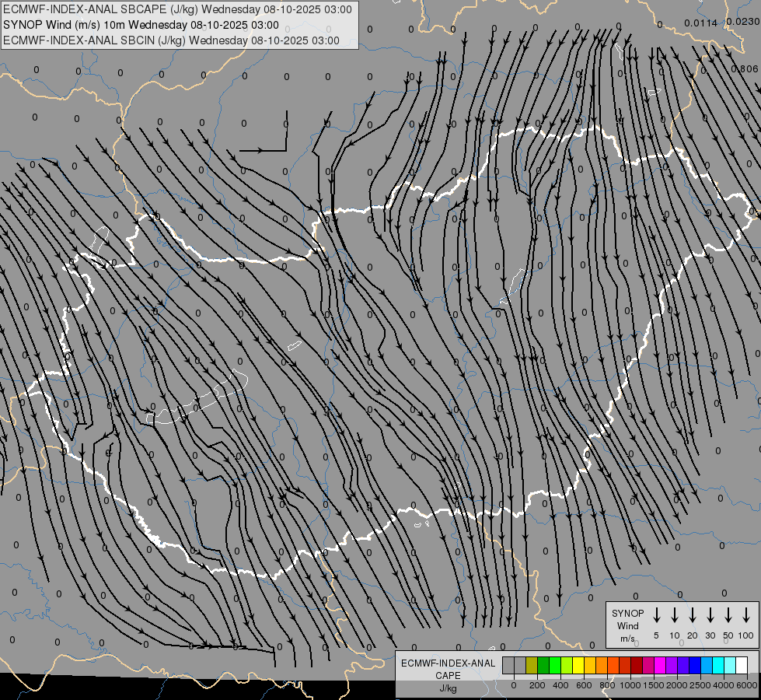761x700 pixels.
Task: Click the '1000' tick label on CAPE scale
Action: point(630,685)
